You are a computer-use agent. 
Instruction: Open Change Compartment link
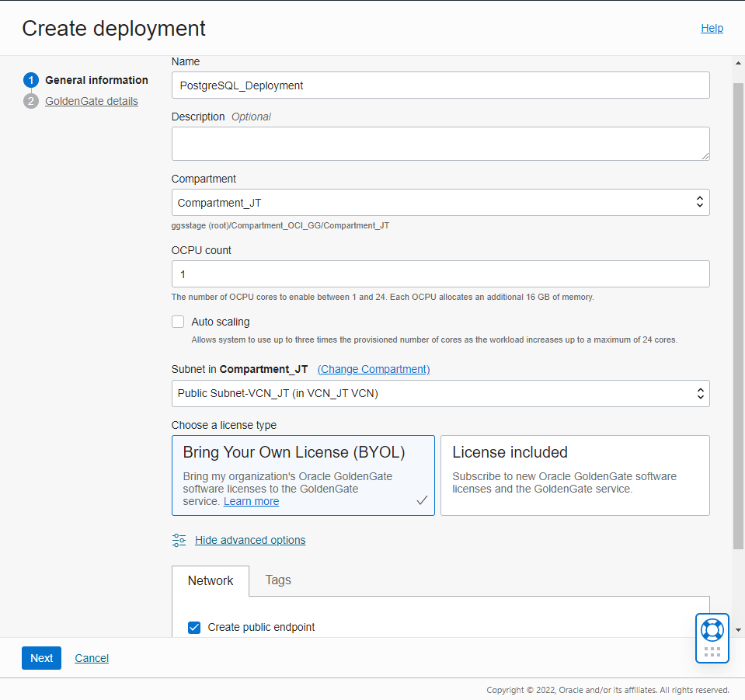coord(373,369)
